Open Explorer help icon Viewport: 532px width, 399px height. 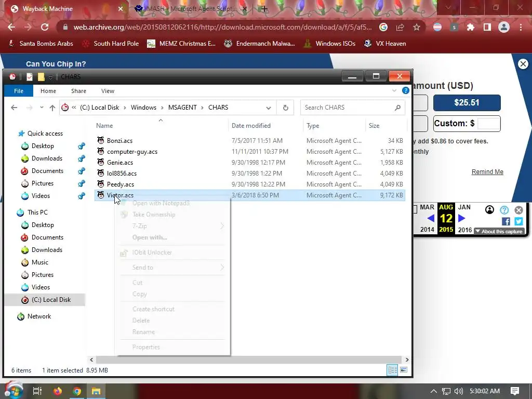coord(405,90)
